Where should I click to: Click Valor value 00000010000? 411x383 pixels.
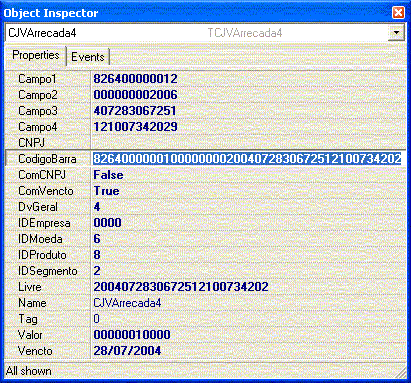pyautogui.click(x=132, y=335)
